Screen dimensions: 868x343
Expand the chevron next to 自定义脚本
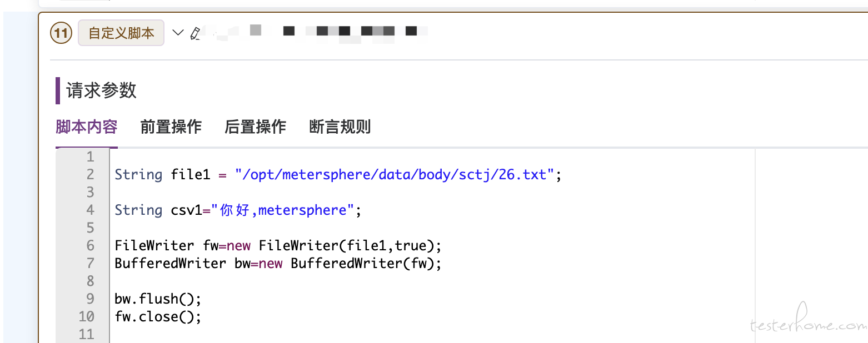pos(178,33)
